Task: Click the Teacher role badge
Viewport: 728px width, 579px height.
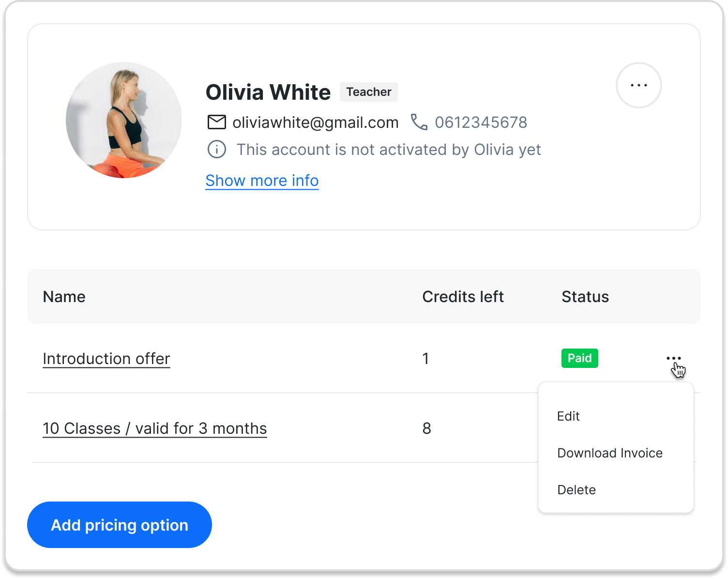Action: (369, 92)
